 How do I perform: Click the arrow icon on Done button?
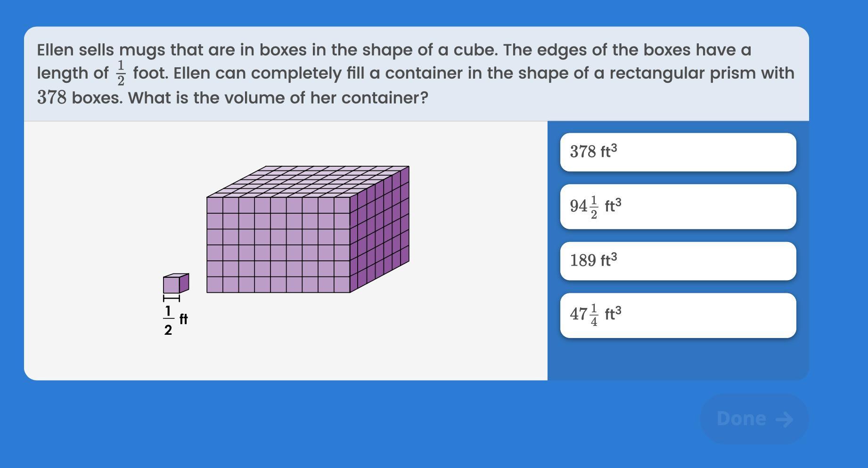(784, 419)
